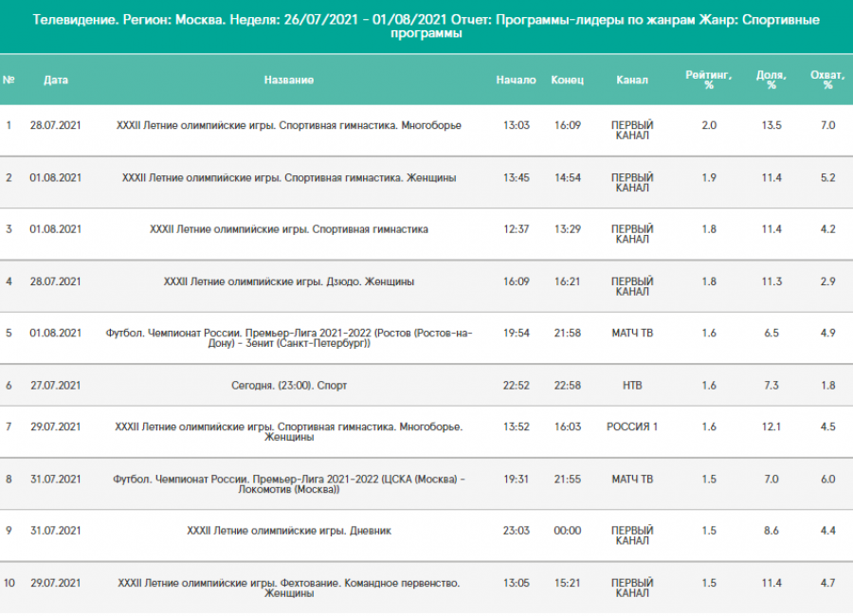Screen dimensions: 853x616
Task: Click the ЦСКА - Локомотив football match title
Action: (x=288, y=485)
